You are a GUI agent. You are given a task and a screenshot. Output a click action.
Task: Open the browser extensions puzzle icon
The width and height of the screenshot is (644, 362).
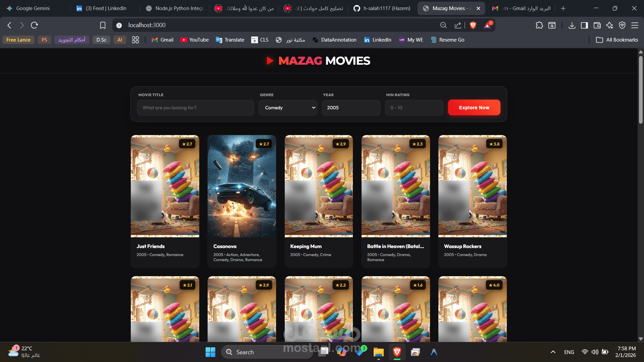[x=539, y=25]
